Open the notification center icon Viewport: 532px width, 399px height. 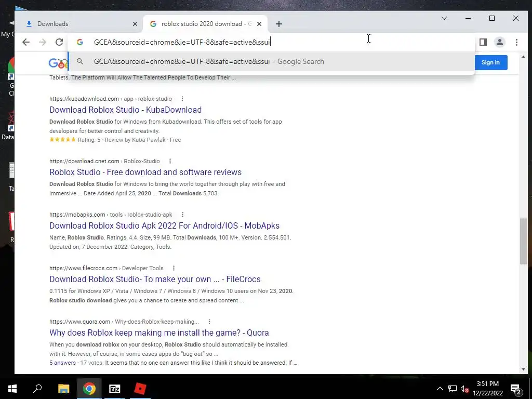click(516, 389)
